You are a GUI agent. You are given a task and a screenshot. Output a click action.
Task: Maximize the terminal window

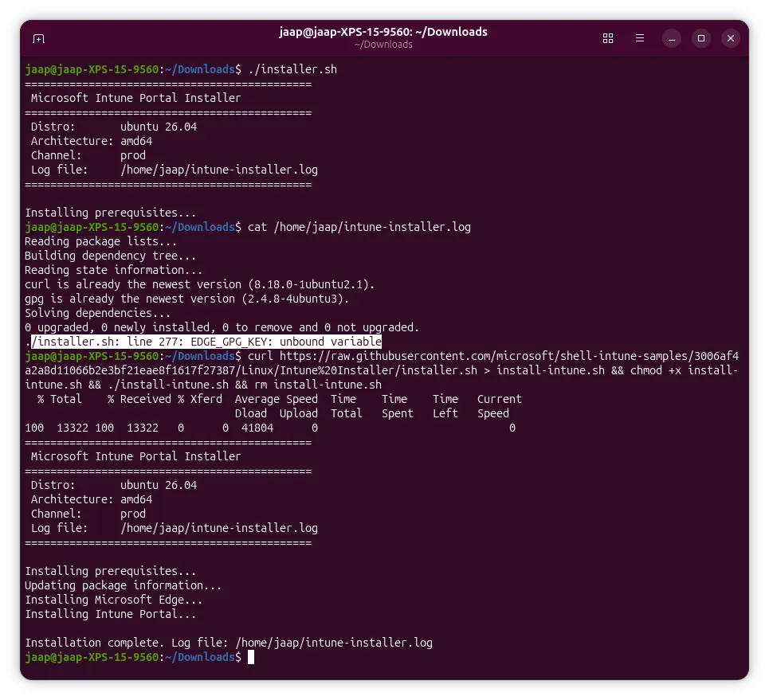700,38
